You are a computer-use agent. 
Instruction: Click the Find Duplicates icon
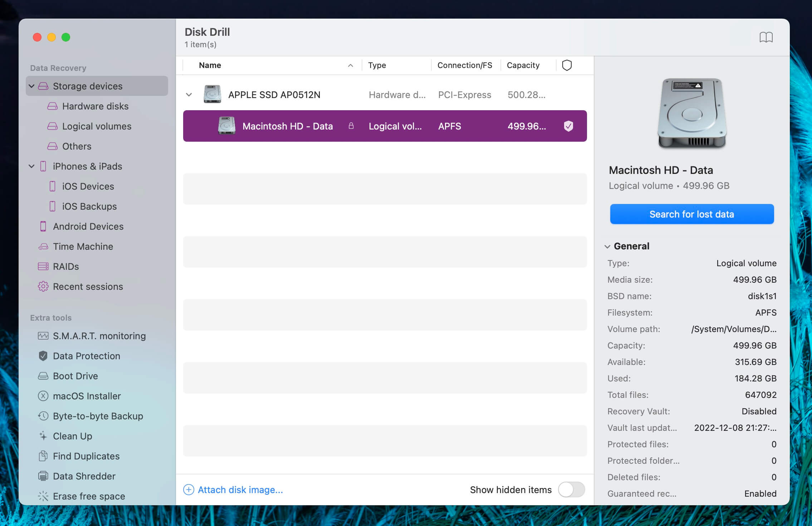tap(43, 456)
